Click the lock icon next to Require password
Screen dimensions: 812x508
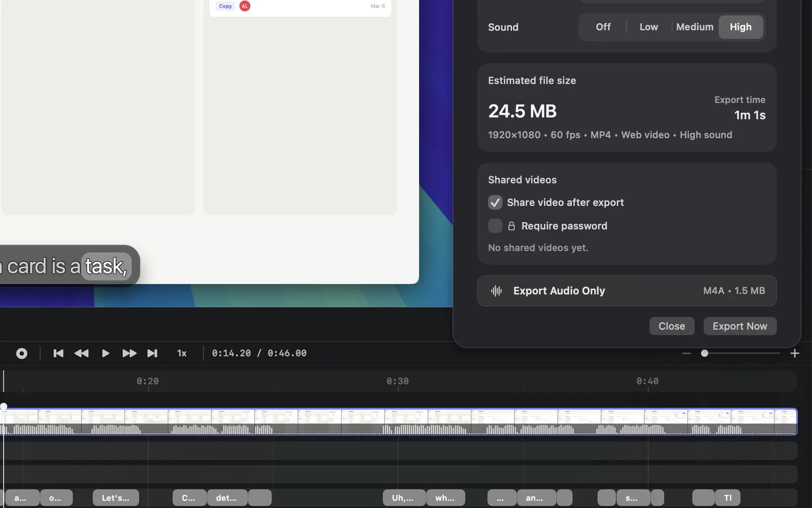(x=512, y=226)
